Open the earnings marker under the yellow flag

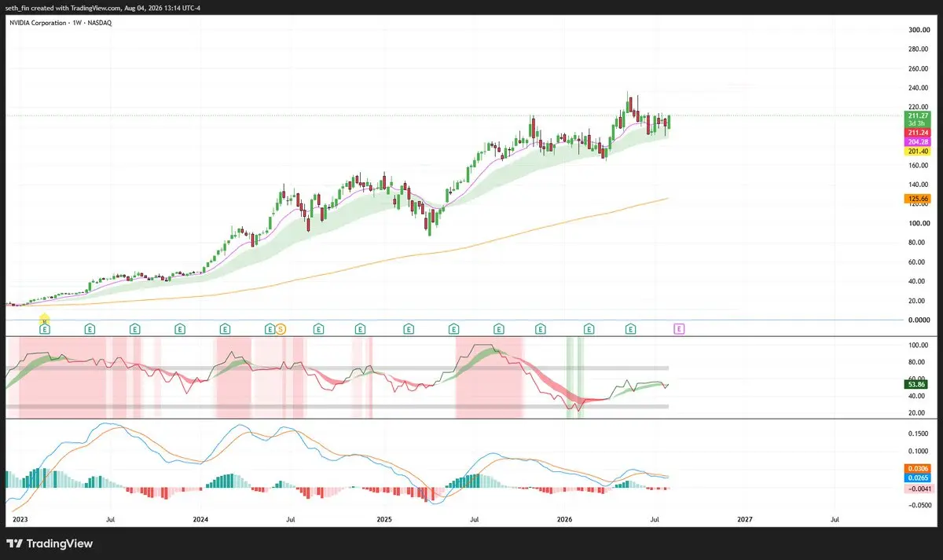pos(45,329)
